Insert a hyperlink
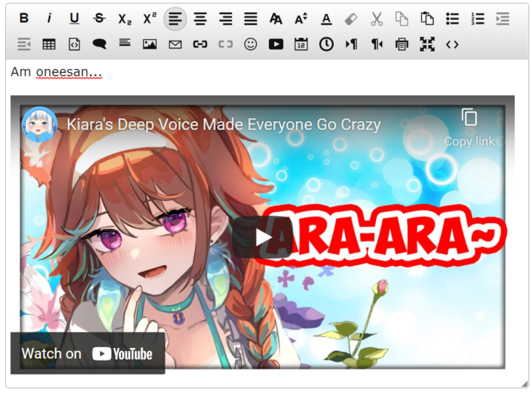Image resolution: width=532 pixels, height=393 pixels. click(200, 44)
